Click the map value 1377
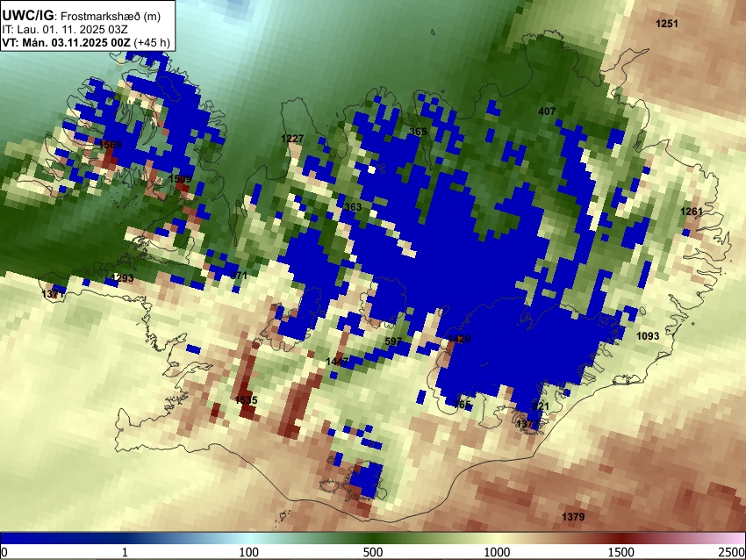The image size is (746, 560). [527, 423]
